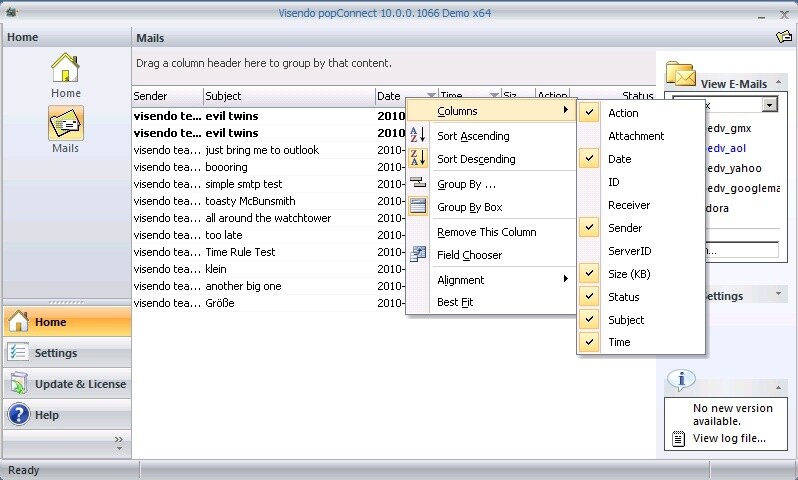Click the Group By Box icon
This screenshot has height=480, width=798.
click(418, 206)
